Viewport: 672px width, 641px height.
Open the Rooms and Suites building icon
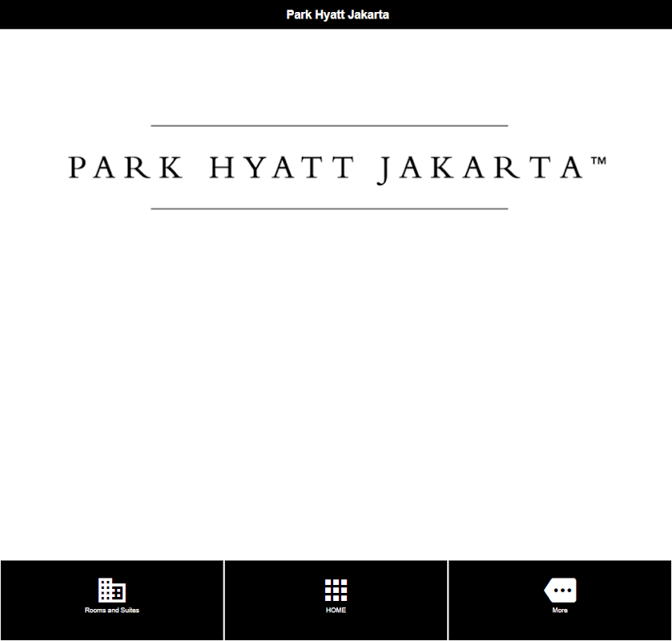(112, 590)
